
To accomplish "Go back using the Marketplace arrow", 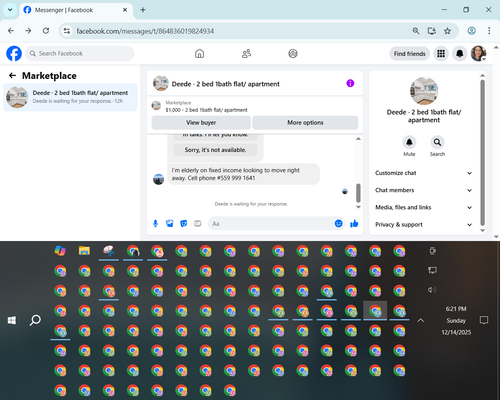I will pos(12,76).
